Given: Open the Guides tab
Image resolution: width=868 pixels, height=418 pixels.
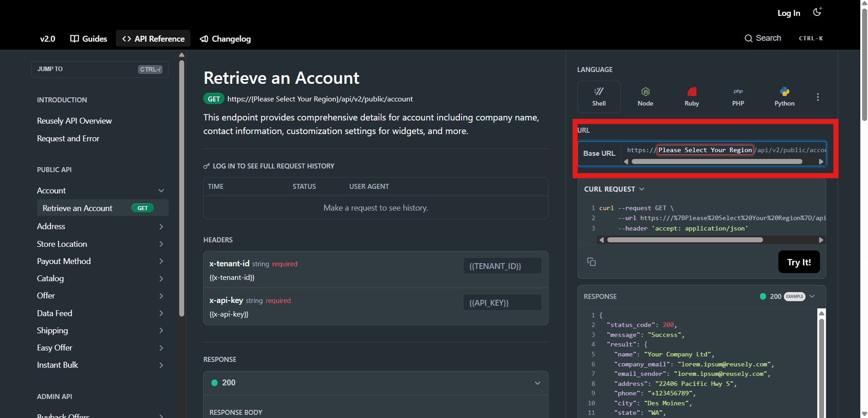Looking at the screenshot, I should tap(89, 38).
